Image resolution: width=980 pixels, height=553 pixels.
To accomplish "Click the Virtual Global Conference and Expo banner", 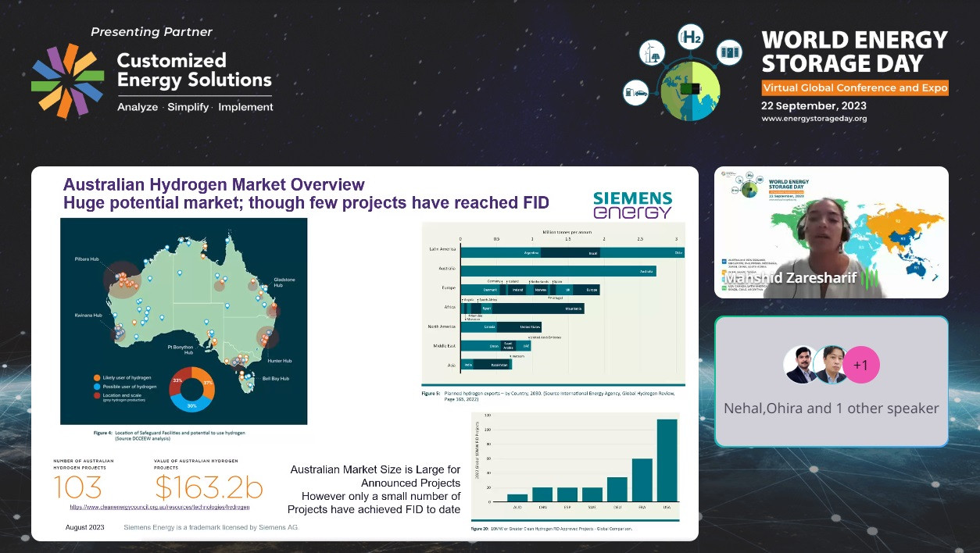I will point(855,87).
